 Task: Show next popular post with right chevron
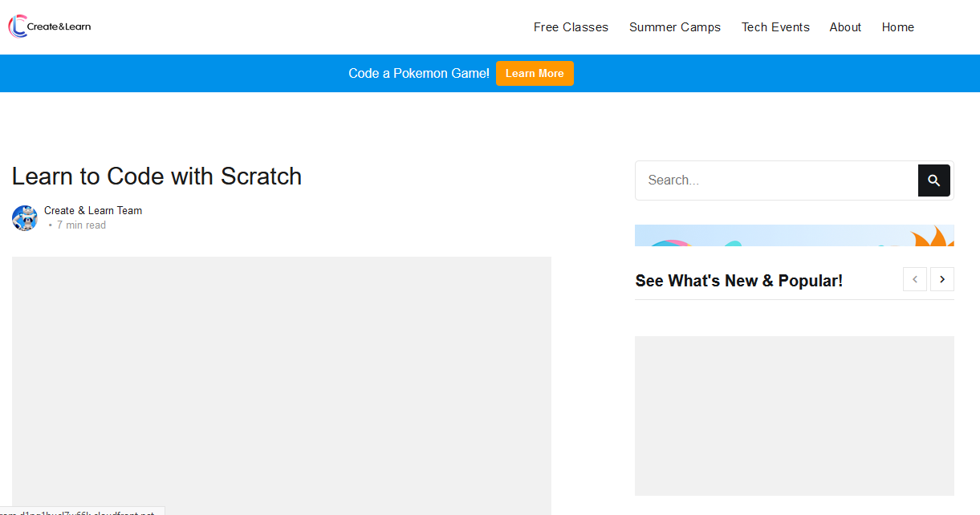[x=942, y=279]
